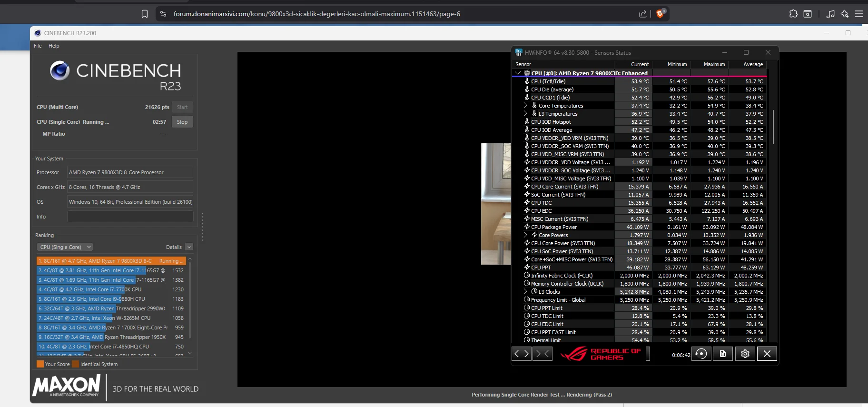
Task: Select the "CPU IOD Hotspot" sensor row
Action: [x=640, y=121]
